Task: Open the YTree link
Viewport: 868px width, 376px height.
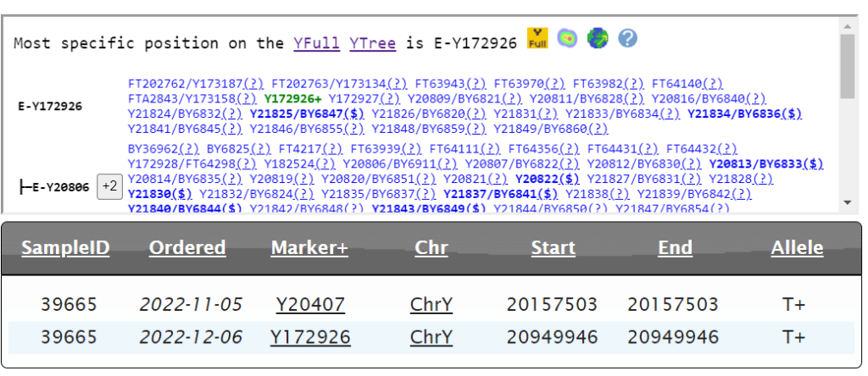Action: coord(372,42)
